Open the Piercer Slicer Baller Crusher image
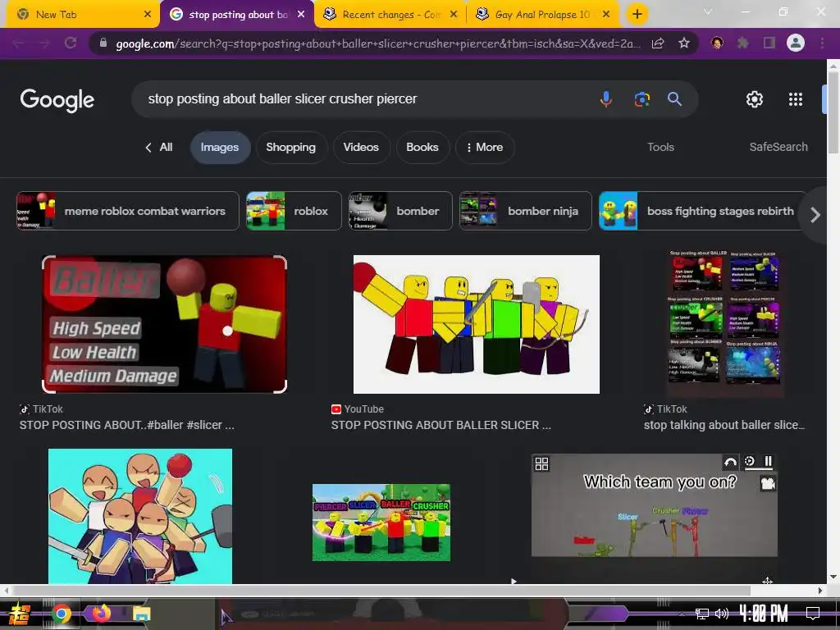 [x=381, y=523]
